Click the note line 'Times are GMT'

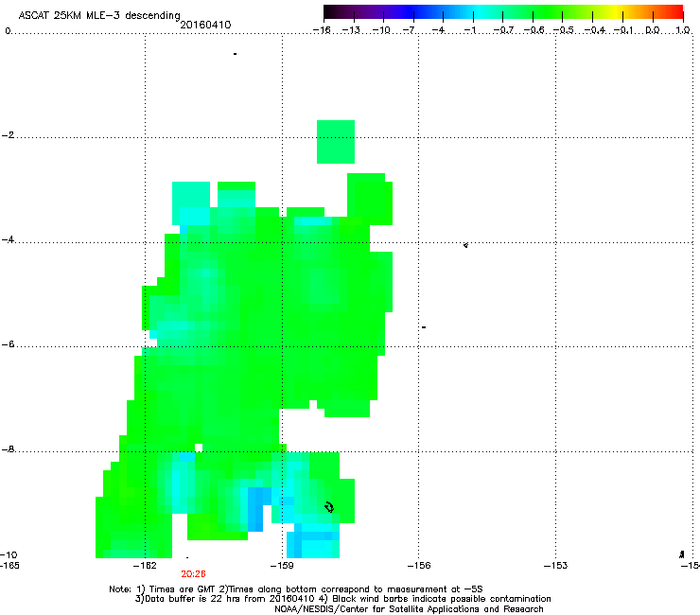(x=183, y=589)
